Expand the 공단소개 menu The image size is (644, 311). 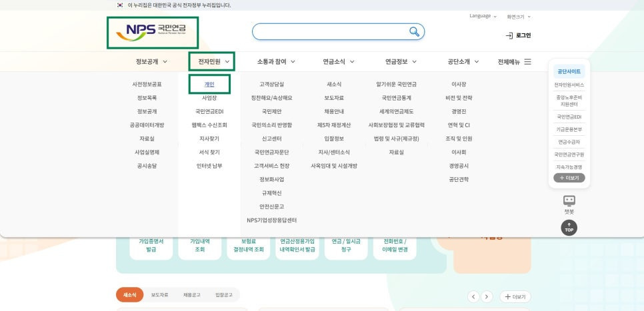point(463,61)
